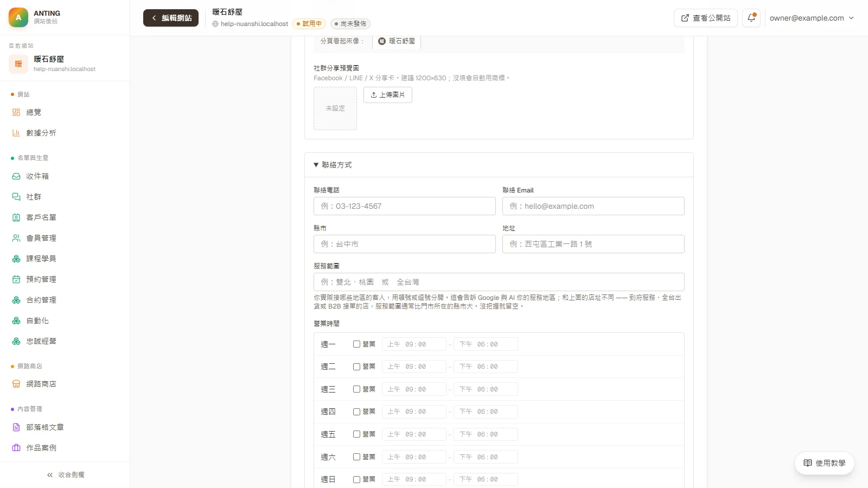Viewport: 868px width, 488px height.
Task: Click 暖石舒壓 favicon in tab preview
Action: (x=382, y=41)
